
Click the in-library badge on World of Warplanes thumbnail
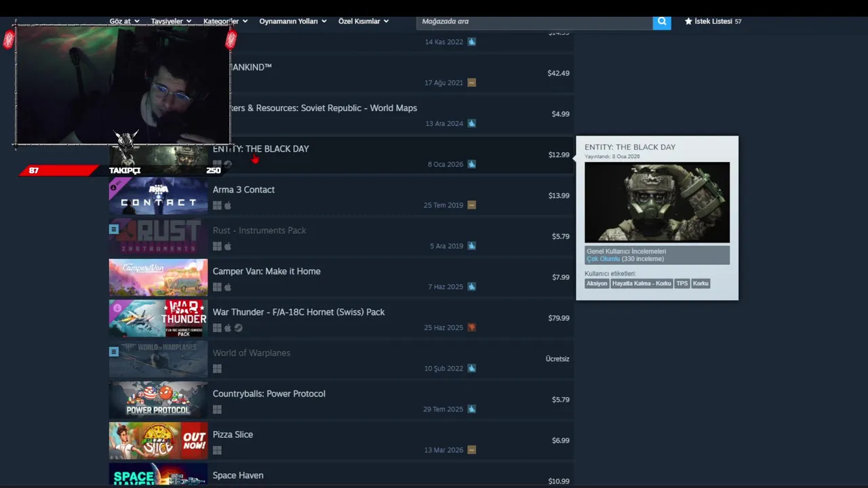[x=114, y=352]
